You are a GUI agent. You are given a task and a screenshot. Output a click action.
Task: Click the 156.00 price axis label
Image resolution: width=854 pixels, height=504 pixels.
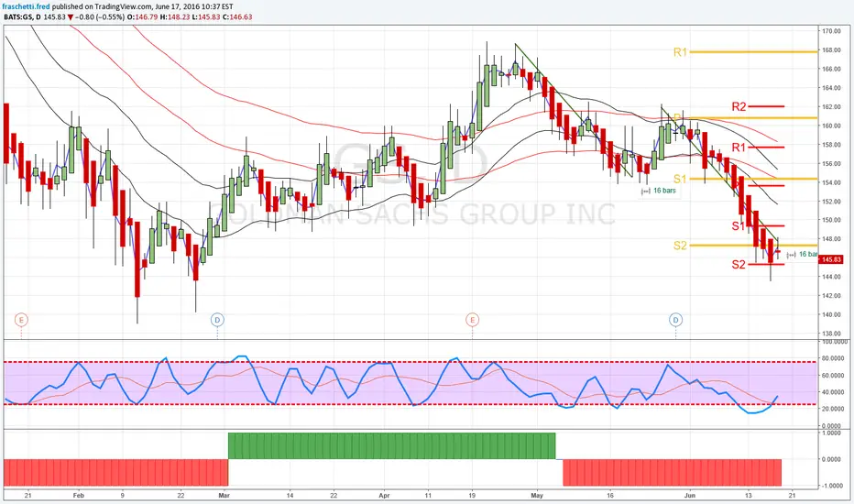(x=832, y=163)
